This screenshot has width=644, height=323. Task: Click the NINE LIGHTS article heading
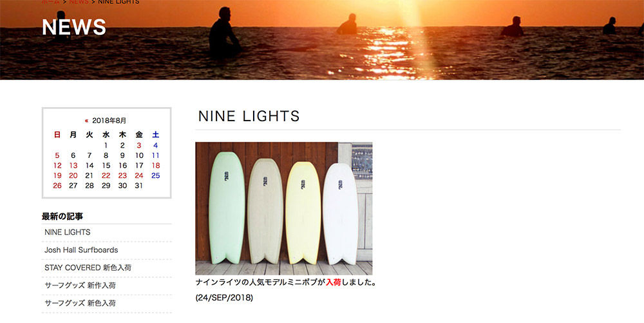tap(249, 116)
